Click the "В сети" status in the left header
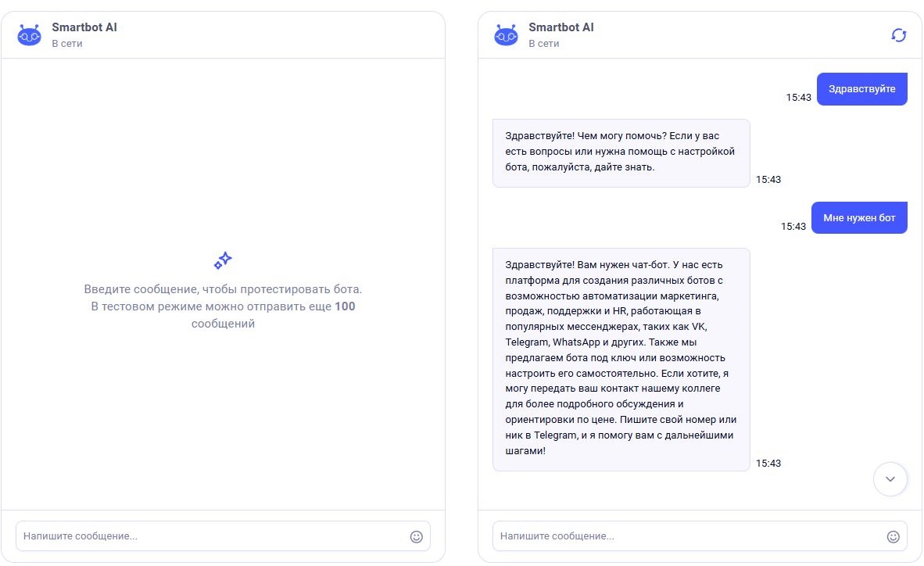This screenshot has height=566, width=924. coord(67,44)
